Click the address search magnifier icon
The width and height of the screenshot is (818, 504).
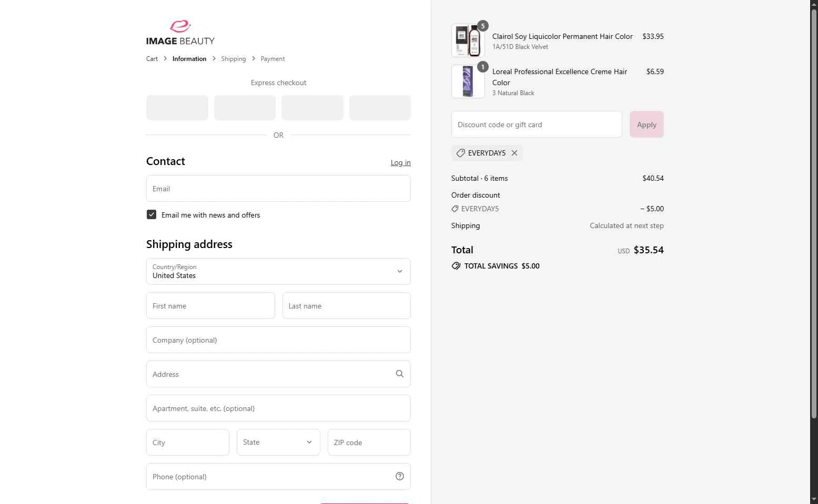coord(400,374)
